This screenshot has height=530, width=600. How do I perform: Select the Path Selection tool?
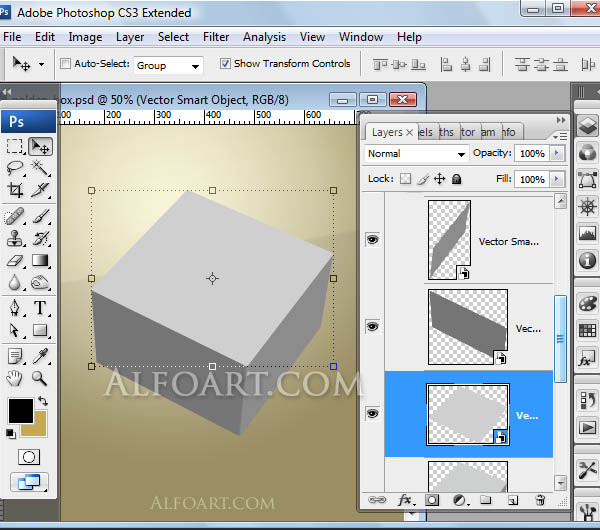(x=15, y=330)
